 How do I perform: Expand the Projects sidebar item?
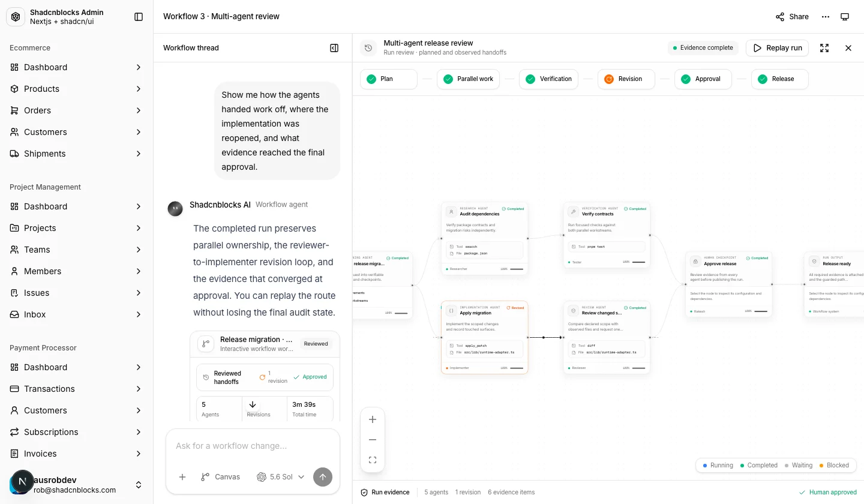pyautogui.click(x=76, y=228)
